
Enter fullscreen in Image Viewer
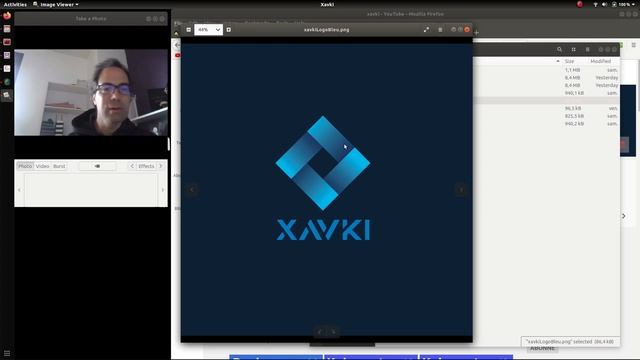point(427,29)
